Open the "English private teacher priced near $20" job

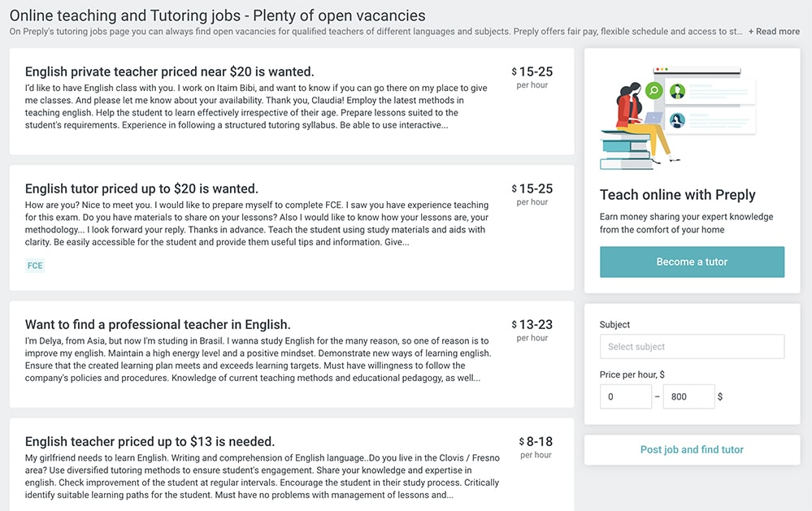[169, 72]
